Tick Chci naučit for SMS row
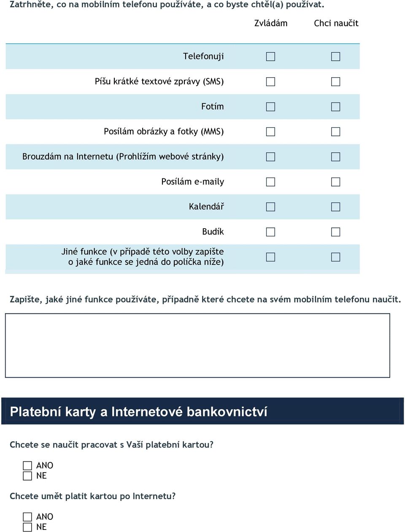The height and width of the screenshot is (532, 405). coord(335,81)
